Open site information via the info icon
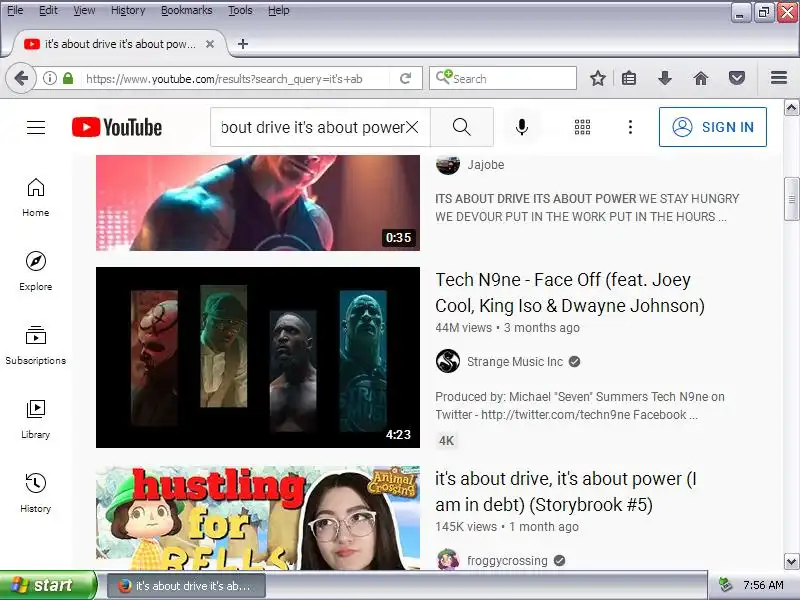 click(49, 79)
